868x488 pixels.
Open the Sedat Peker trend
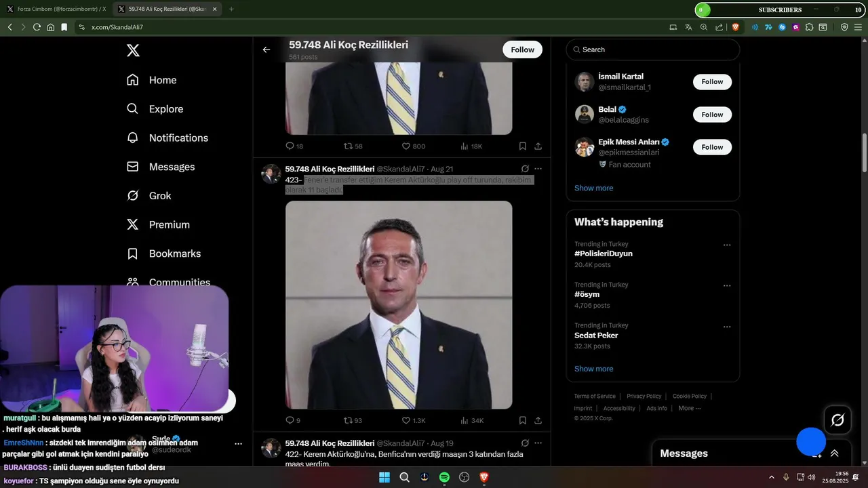pyautogui.click(x=596, y=335)
